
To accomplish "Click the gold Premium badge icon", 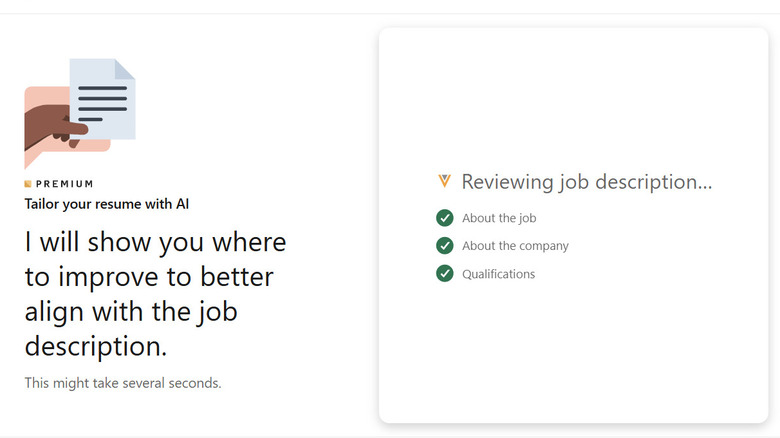I will point(28,184).
